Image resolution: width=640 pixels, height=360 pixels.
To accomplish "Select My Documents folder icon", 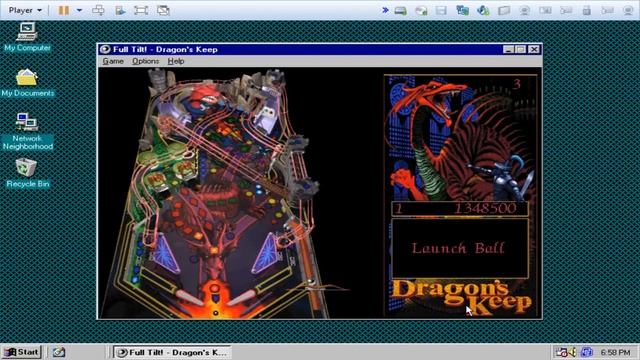I will 27,82.
